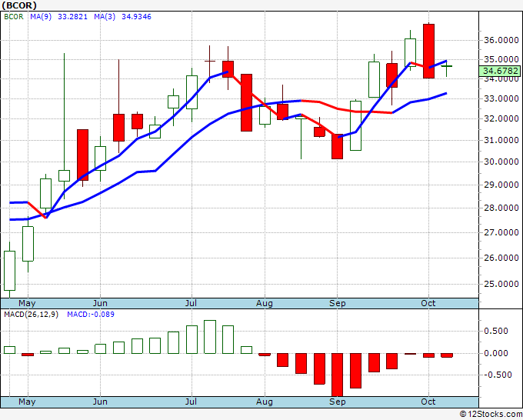The width and height of the screenshot is (523, 420).
Task: Click the 0.000 MACD axis label
Action: click(495, 353)
